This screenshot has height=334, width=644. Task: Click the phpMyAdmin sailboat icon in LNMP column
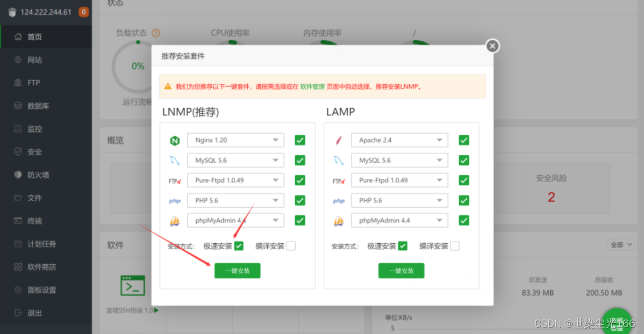click(175, 221)
